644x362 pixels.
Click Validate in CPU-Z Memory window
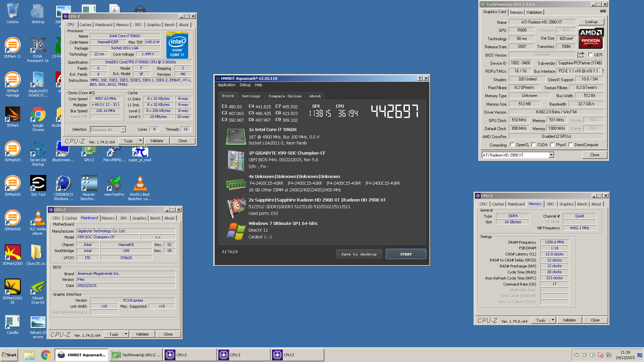[x=569, y=320]
